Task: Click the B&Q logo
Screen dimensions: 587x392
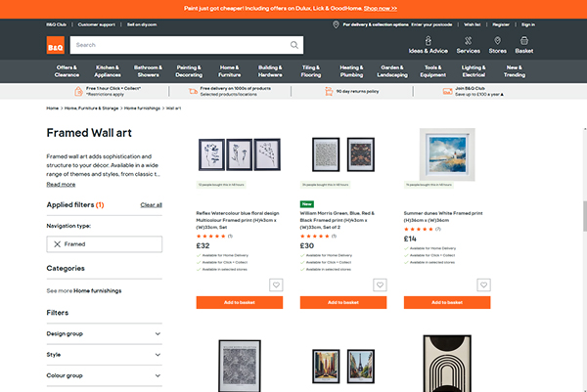Action: (x=55, y=45)
